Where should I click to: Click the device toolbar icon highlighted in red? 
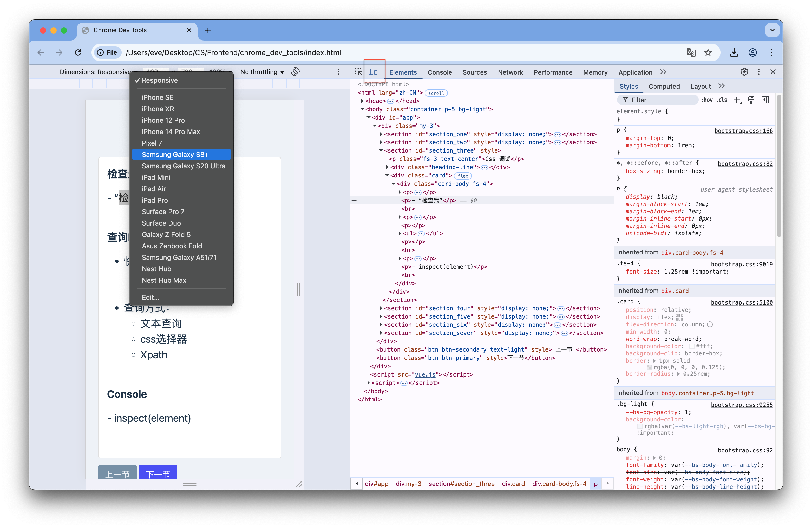[x=374, y=72]
